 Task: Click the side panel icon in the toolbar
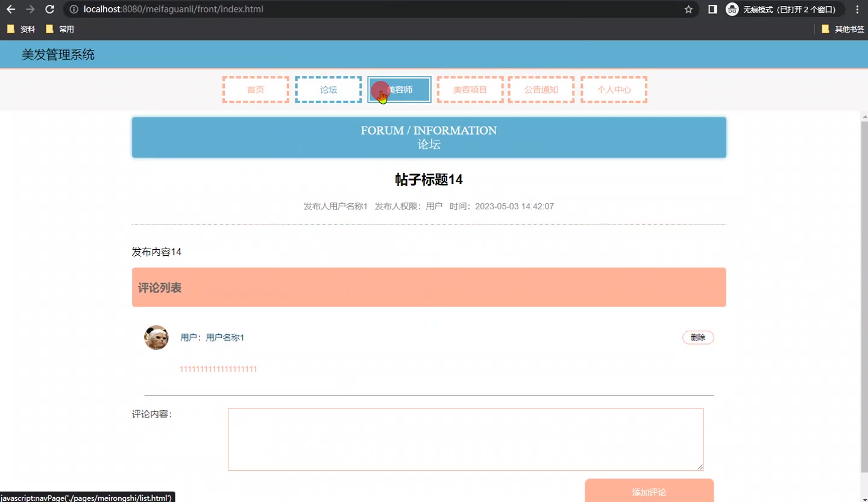[x=712, y=9]
